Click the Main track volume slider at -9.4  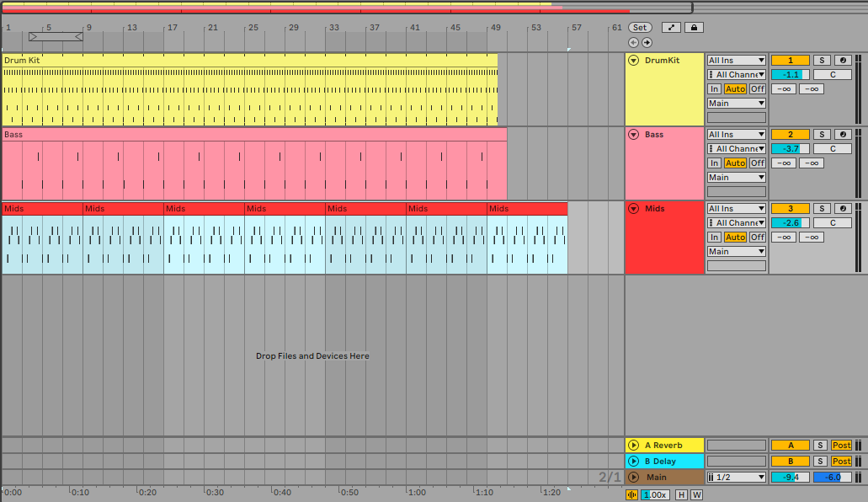pyautogui.click(x=790, y=478)
